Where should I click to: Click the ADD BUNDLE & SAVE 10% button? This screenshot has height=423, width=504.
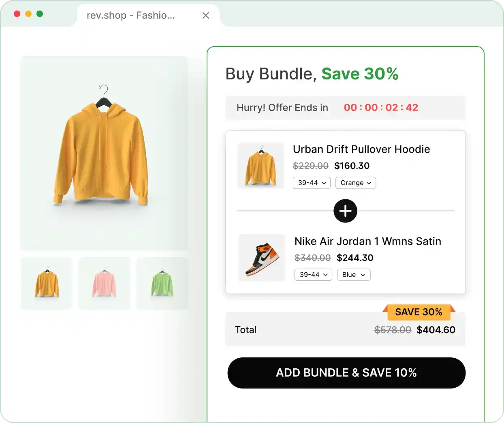pyautogui.click(x=346, y=373)
